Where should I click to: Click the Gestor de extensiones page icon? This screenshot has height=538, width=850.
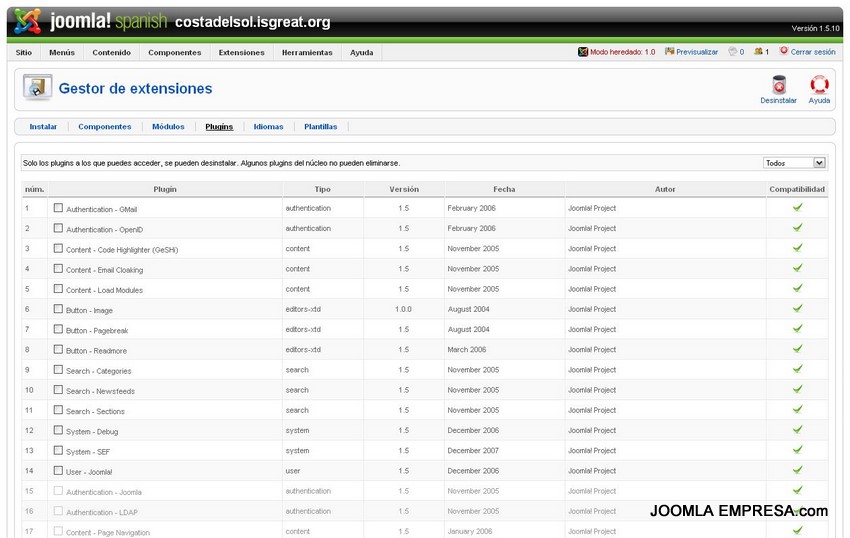[x=37, y=87]
